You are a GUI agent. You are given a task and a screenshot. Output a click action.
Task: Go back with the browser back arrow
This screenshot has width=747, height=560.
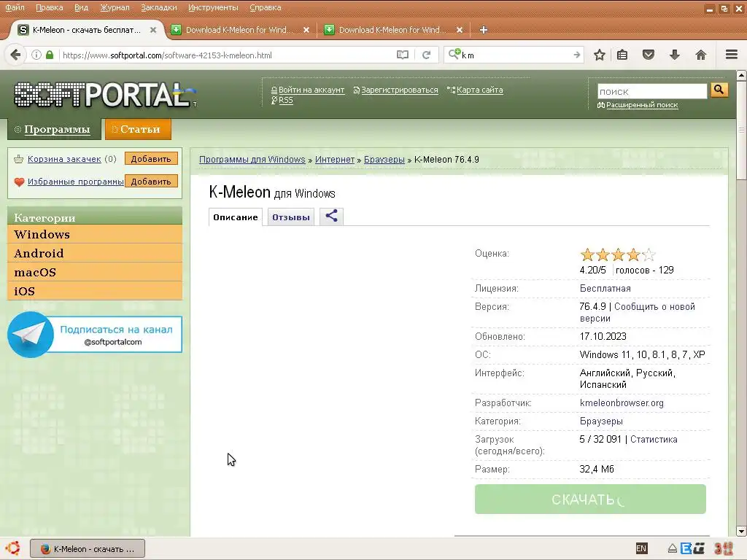(x=15, y=55)
